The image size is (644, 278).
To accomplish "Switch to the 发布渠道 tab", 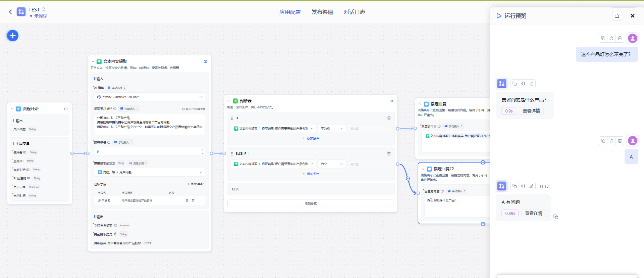I will (x=322, y=12).
